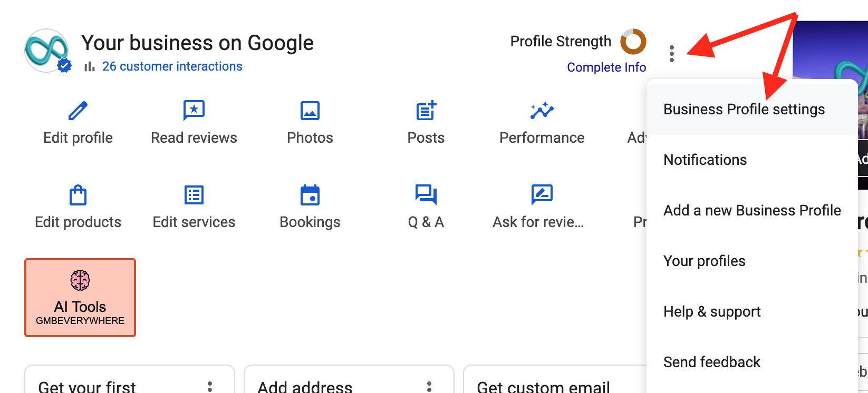868x393 pixels.
Task: Click the Bookings calendar icon
Action: click(x=310, y=195)
